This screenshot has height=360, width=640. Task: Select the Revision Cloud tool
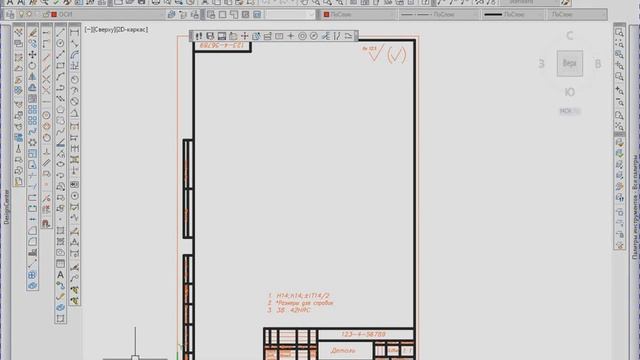click(60, 120)
